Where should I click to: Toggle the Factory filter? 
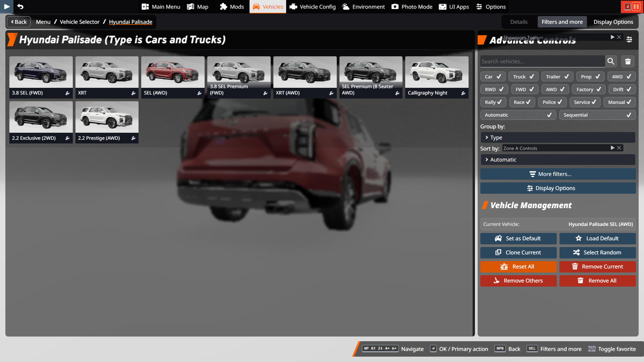pyautogui.click(x=589, y=89)
